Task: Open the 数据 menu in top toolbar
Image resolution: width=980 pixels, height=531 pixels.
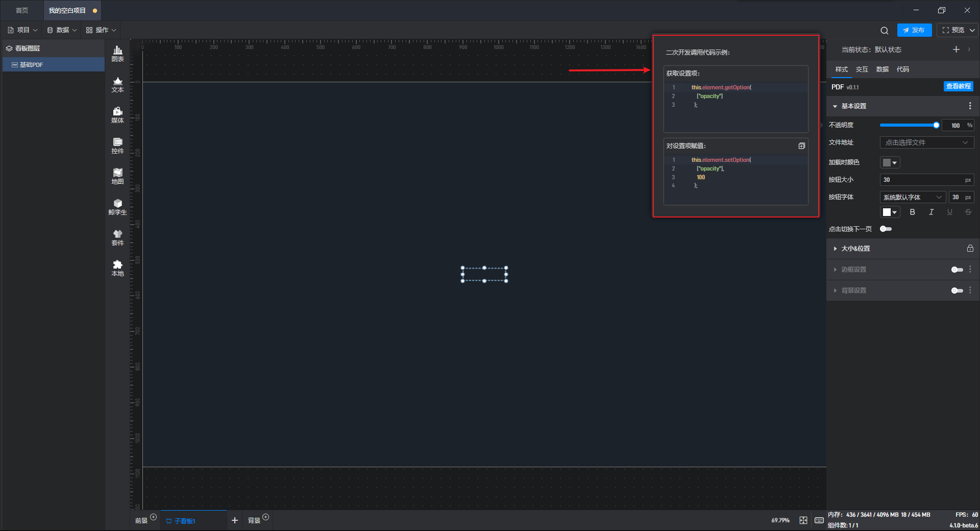Action: click(62, 30)
